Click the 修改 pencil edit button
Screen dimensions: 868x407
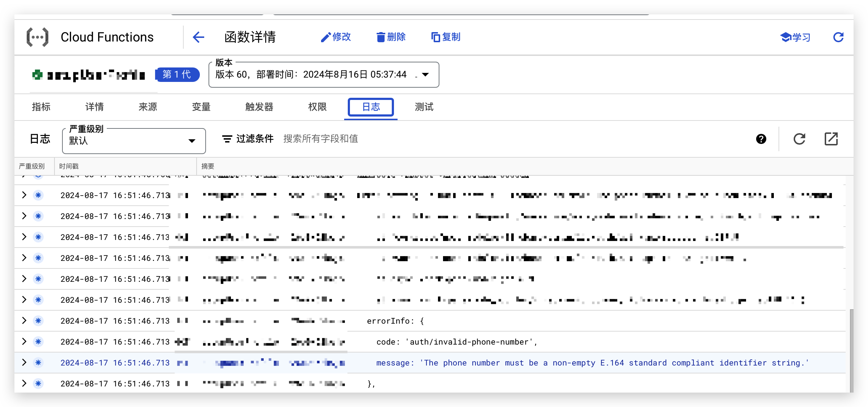(x=336, y=37)
